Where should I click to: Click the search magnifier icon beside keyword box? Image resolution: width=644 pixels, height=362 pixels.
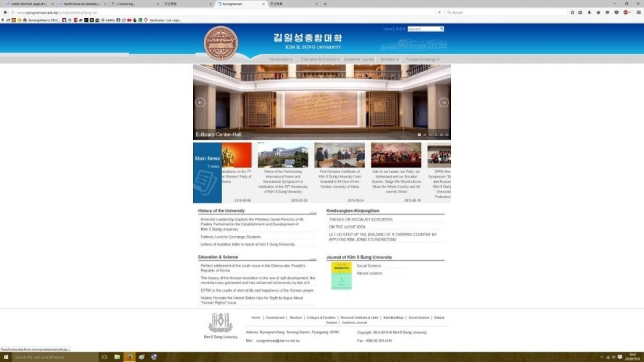click(442, 28)
